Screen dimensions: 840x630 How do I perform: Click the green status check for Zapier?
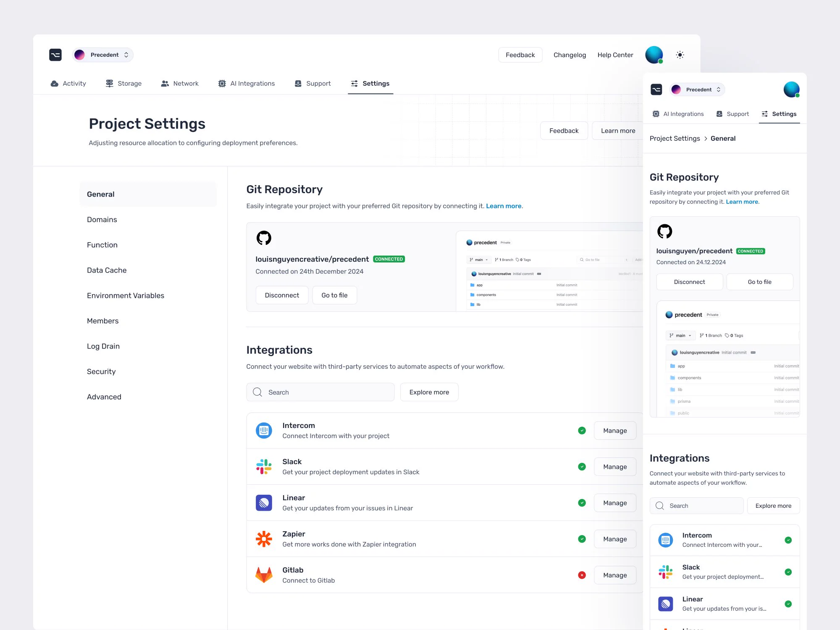coord(582,539)
